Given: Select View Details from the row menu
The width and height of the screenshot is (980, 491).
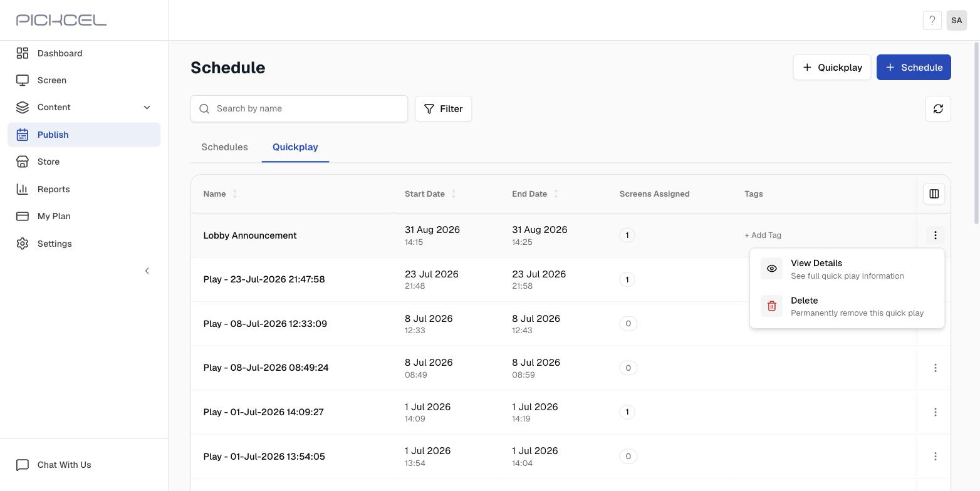Looking at the screenshot, I should tap(847, 269).
